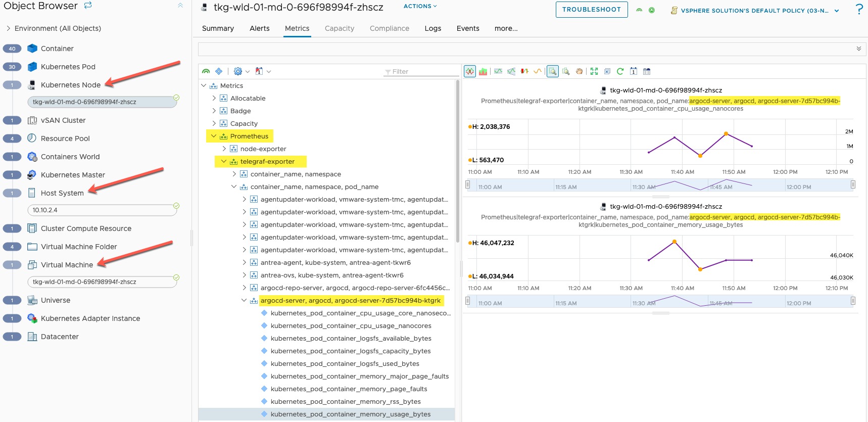Click the Kubernetes Master icon

[x=32, y=175]
